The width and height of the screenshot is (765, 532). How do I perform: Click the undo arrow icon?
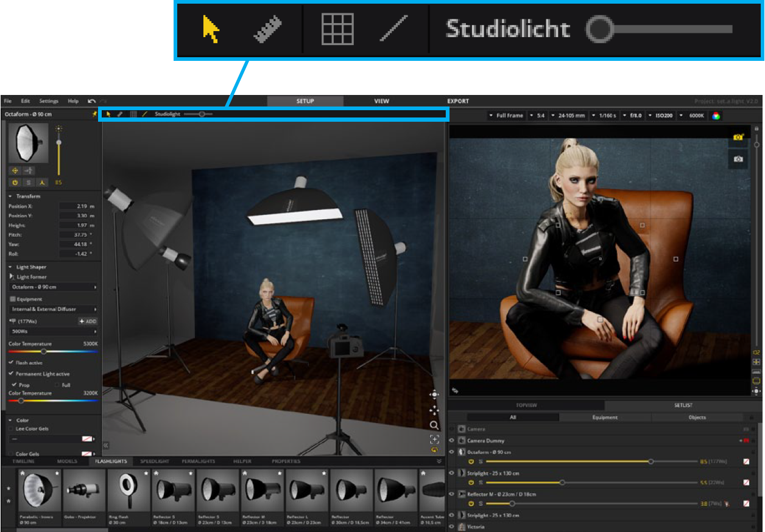(91, 101)
